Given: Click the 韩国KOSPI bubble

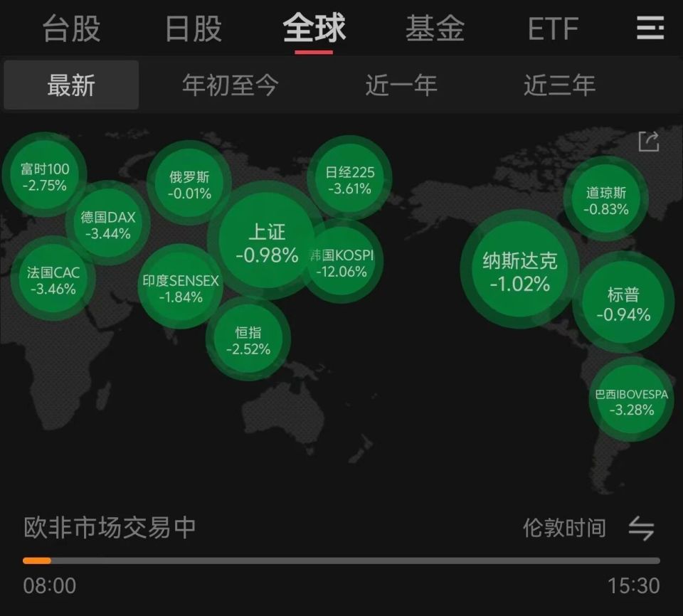Looking at the screenshot, I should [x=344, y=262].
